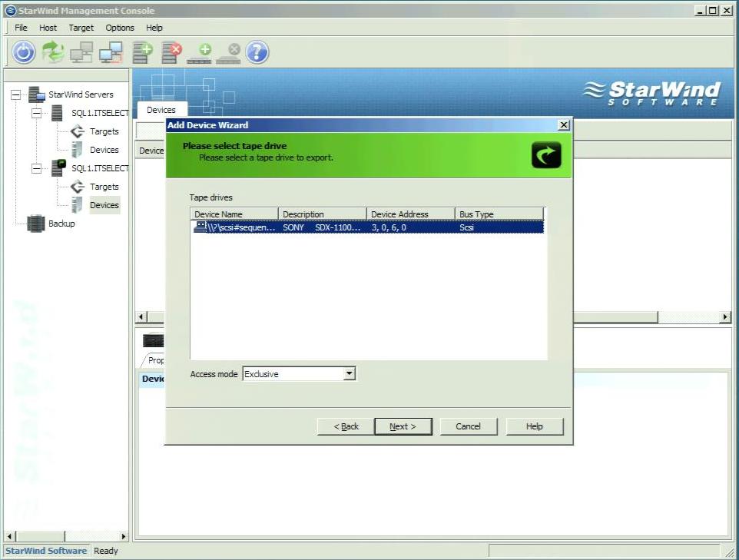Open the Access mode dropdown
Image resolution: width=739 pixels, height=560 pixels.
[x=349, y=373]
